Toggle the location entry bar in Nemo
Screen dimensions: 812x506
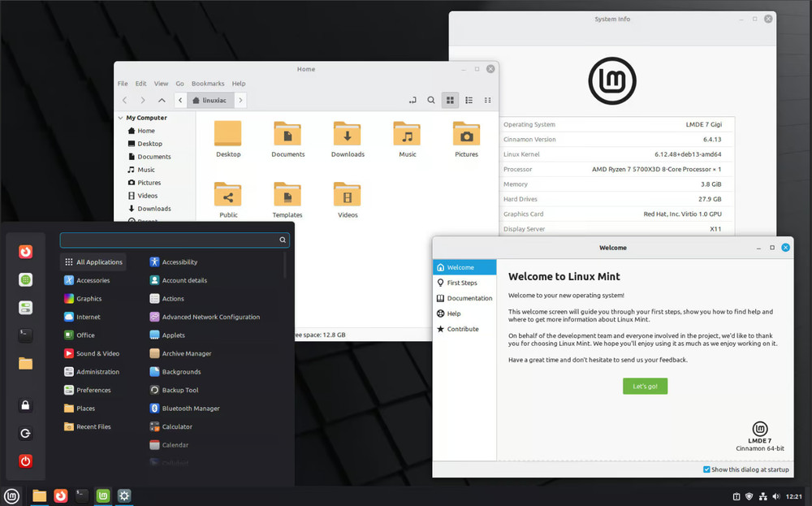(x=412, y=100)
